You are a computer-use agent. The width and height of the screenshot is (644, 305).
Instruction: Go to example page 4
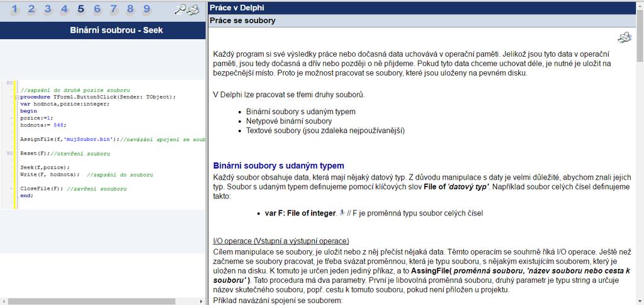click(64, 9)
